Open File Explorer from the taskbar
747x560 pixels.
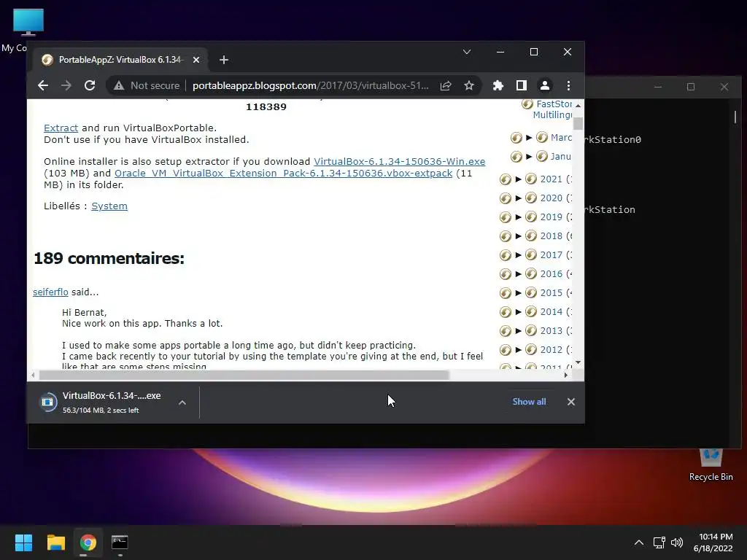[55, 542]
